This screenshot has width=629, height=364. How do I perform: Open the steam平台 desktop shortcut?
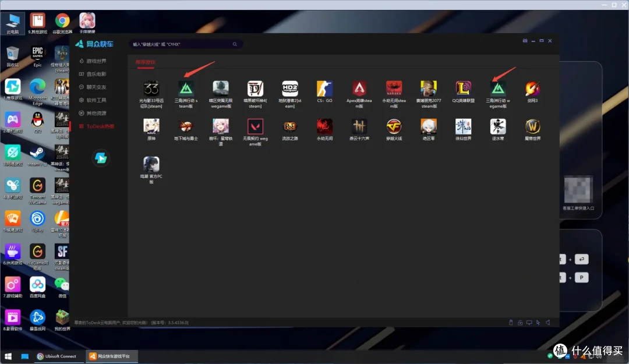tap(37, 155)
